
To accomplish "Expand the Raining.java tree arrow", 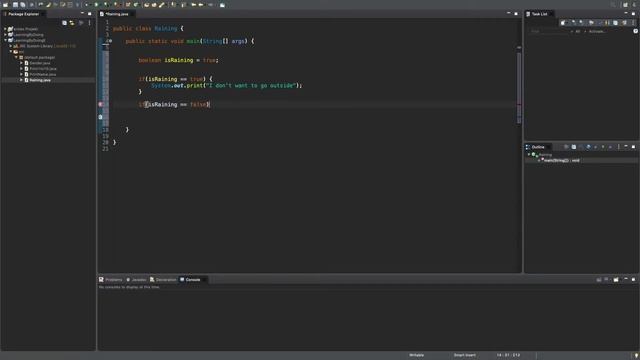I will click(x=21, y=80).
